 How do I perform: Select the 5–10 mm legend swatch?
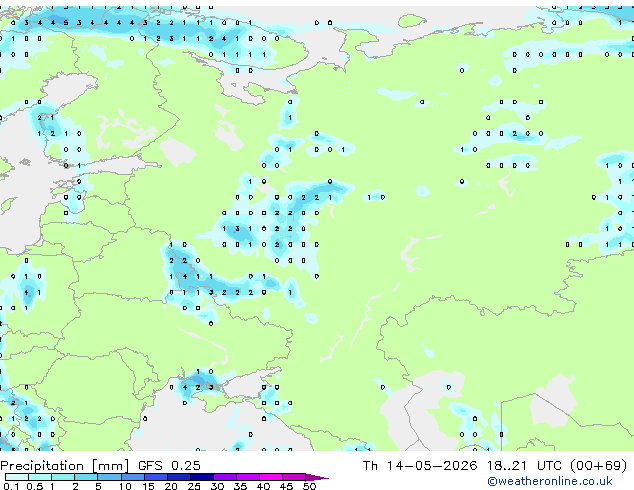(109, 477)
